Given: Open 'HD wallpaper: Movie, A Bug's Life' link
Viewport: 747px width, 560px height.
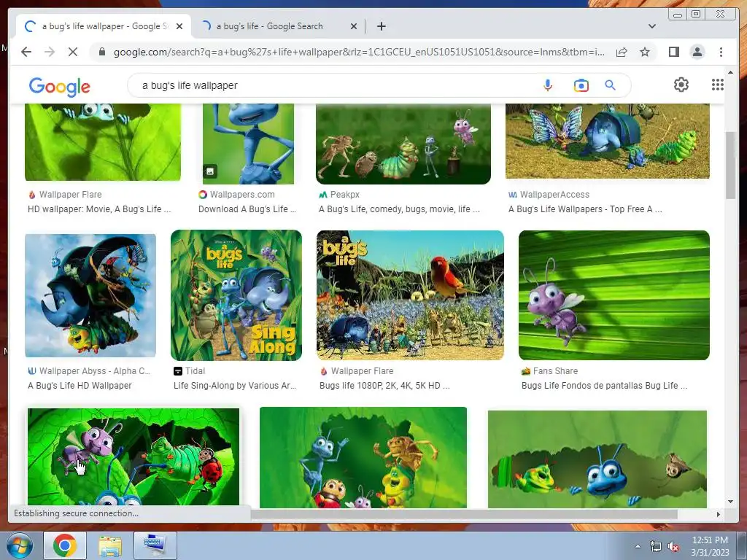Looking at the screenshot, I should click(99, 209).
